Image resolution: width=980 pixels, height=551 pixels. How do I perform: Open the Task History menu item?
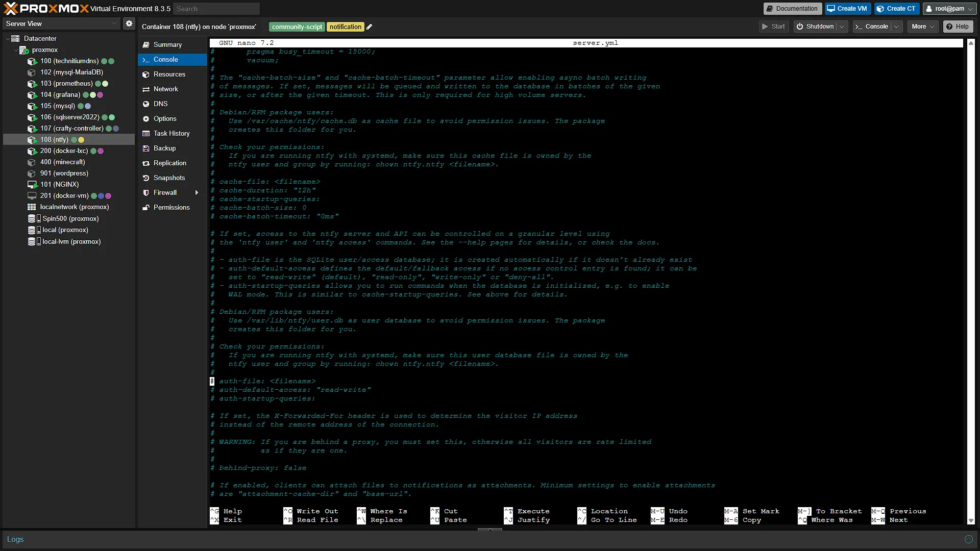coord(172,134)
